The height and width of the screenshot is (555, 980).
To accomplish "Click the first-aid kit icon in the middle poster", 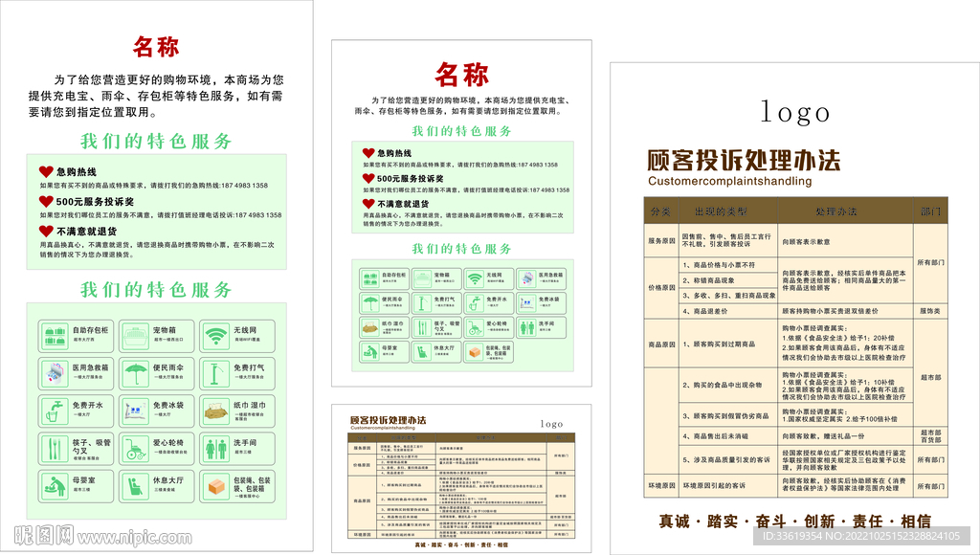I will (527, 278).
